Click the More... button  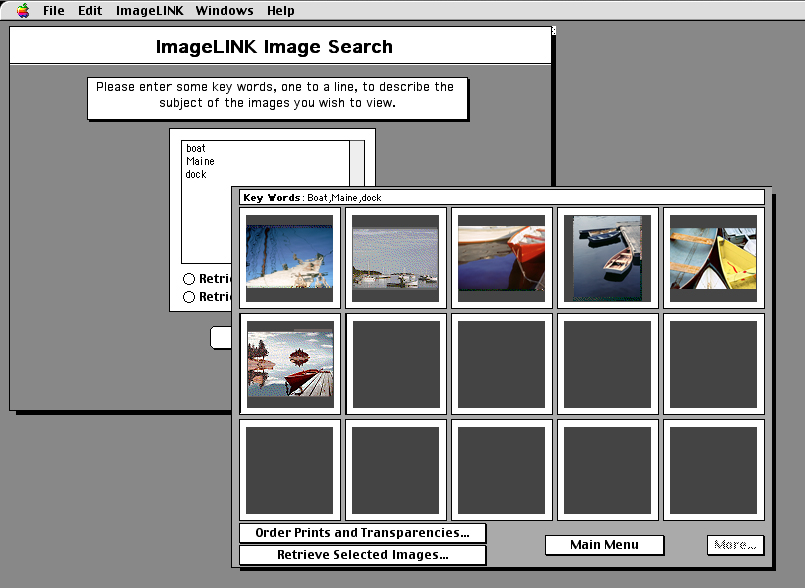point(735,545)
